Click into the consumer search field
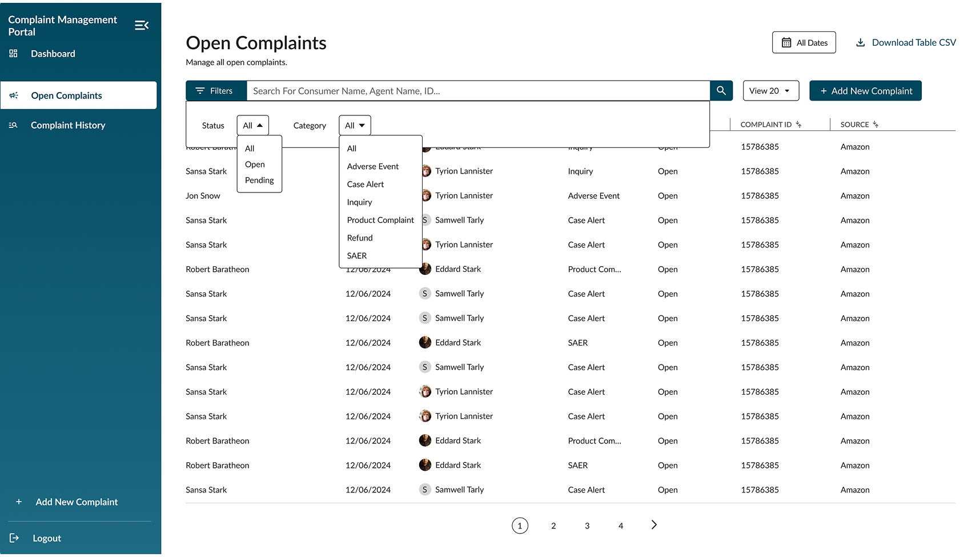This screenshot has width=980, height=557. [477, 91]
